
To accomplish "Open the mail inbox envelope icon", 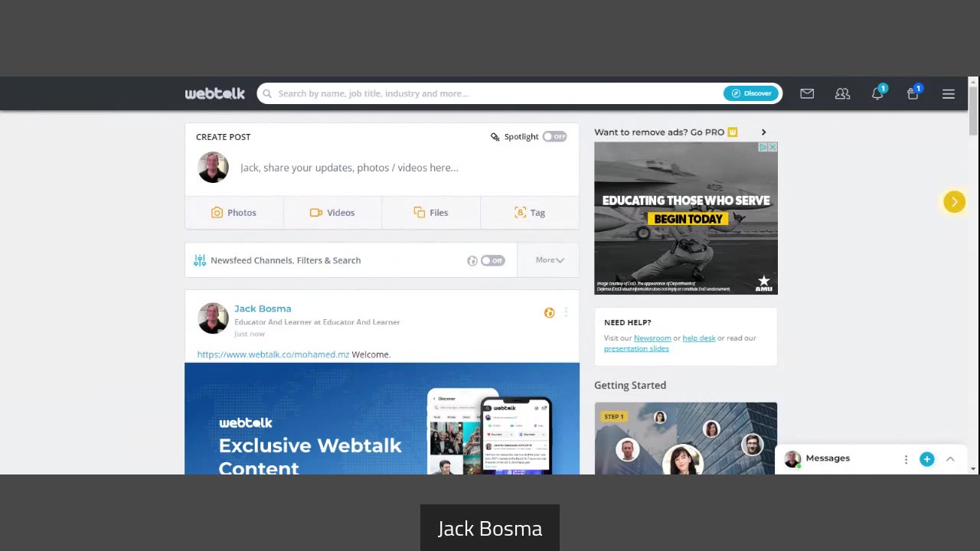I will (x=807, y=93).
